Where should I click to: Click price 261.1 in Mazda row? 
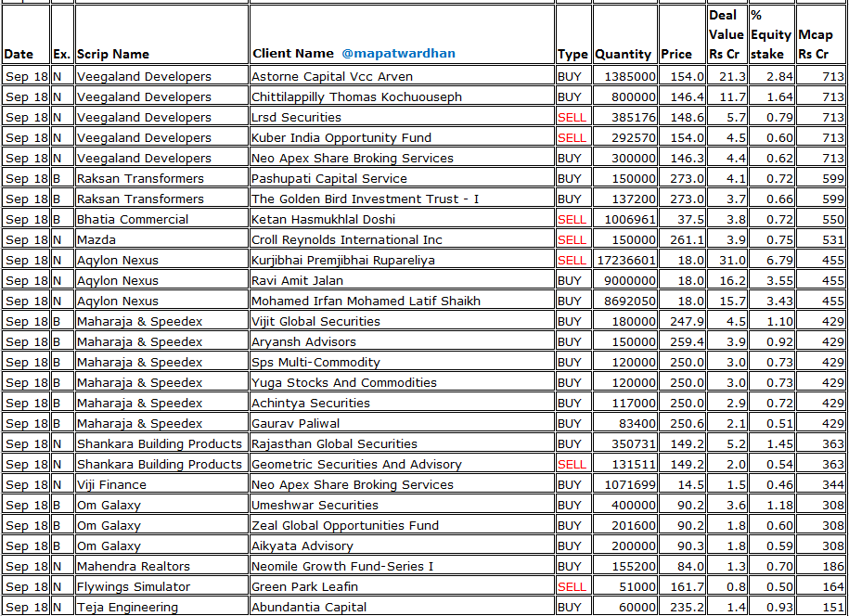point(688,239)
